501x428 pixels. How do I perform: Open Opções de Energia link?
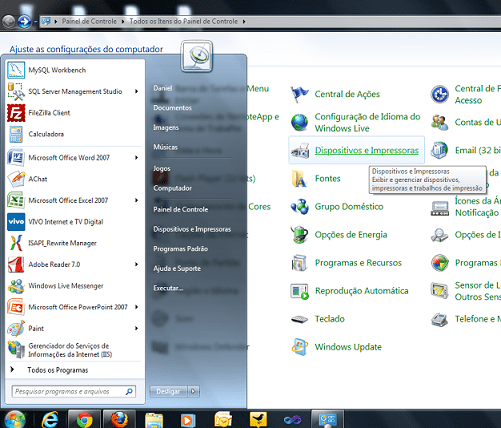351,235
